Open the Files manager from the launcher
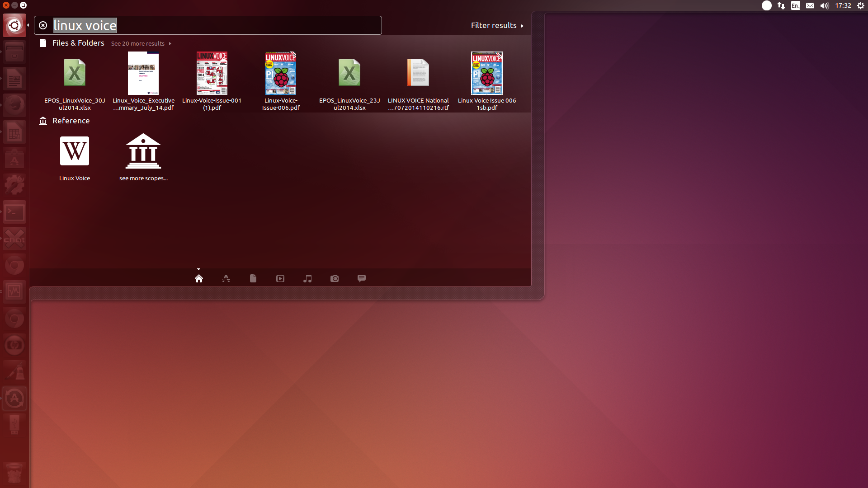The width and height of the screenshot is (868, 488). 14,52
